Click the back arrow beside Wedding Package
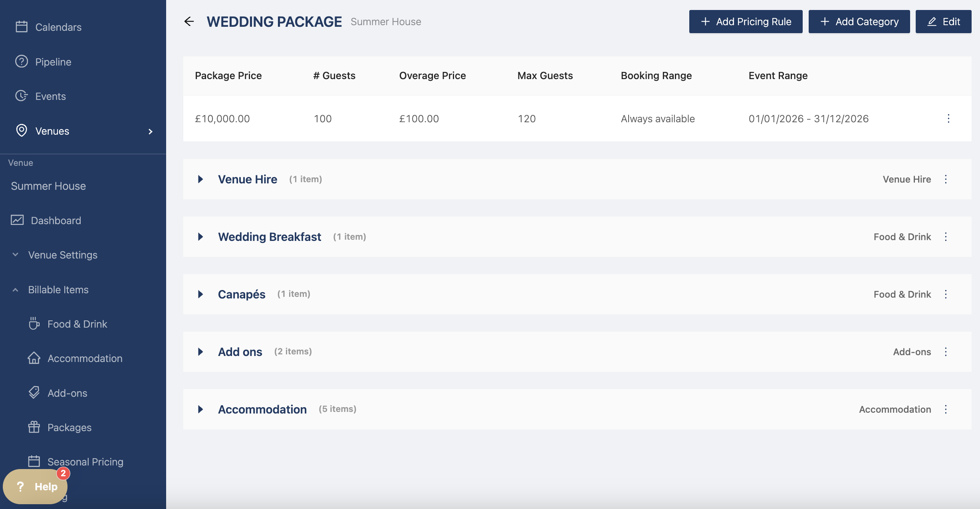Screen dimensions: 980x509 189,22
